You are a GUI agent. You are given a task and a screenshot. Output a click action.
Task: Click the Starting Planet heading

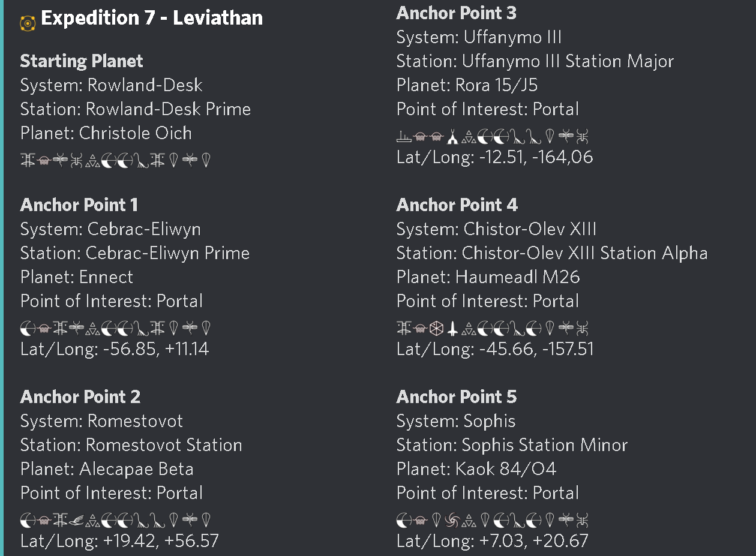coord(82,61)
